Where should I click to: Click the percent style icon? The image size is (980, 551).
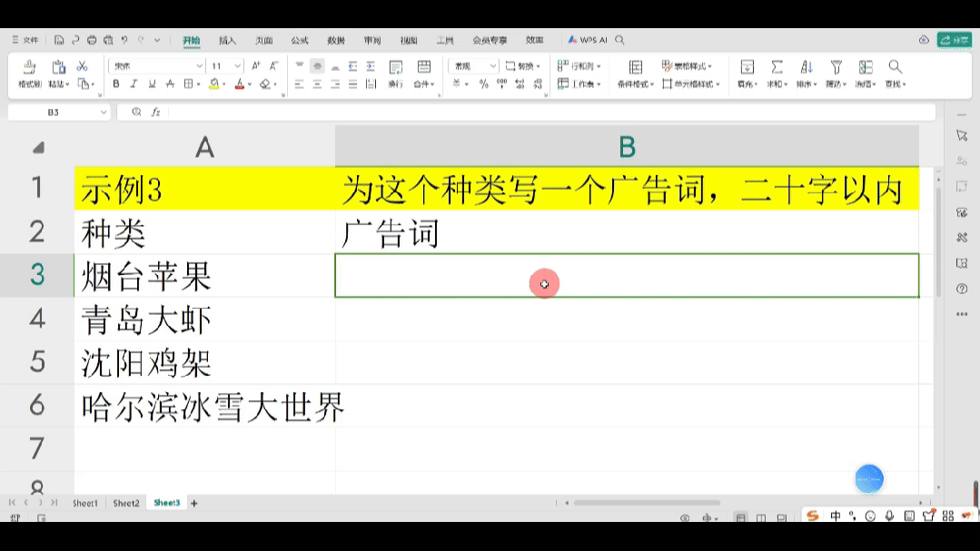pos(484,84)
